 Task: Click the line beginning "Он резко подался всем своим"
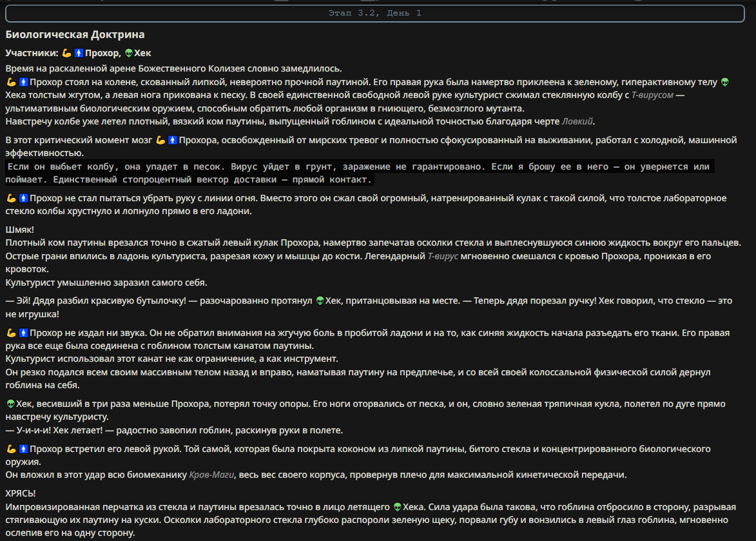[x=358, y=379]
